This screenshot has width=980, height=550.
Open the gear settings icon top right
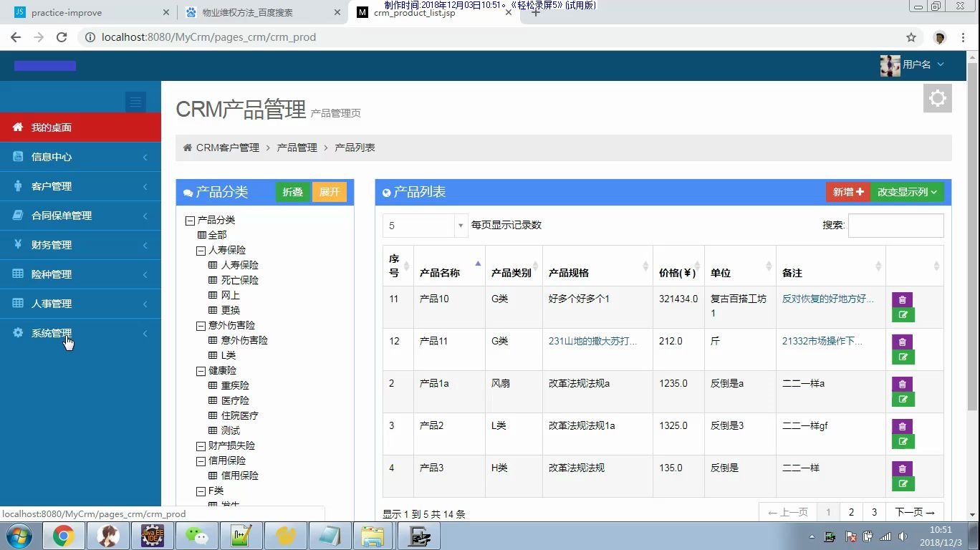(937, 98)
